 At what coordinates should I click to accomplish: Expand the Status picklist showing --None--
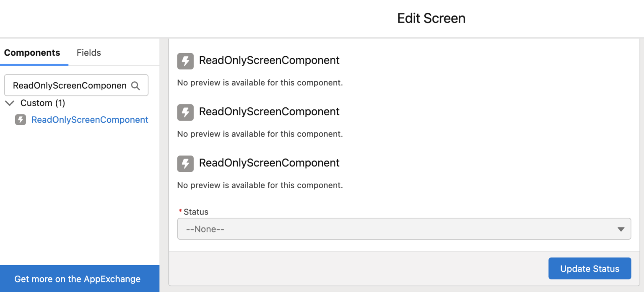(x=402, y=229)
